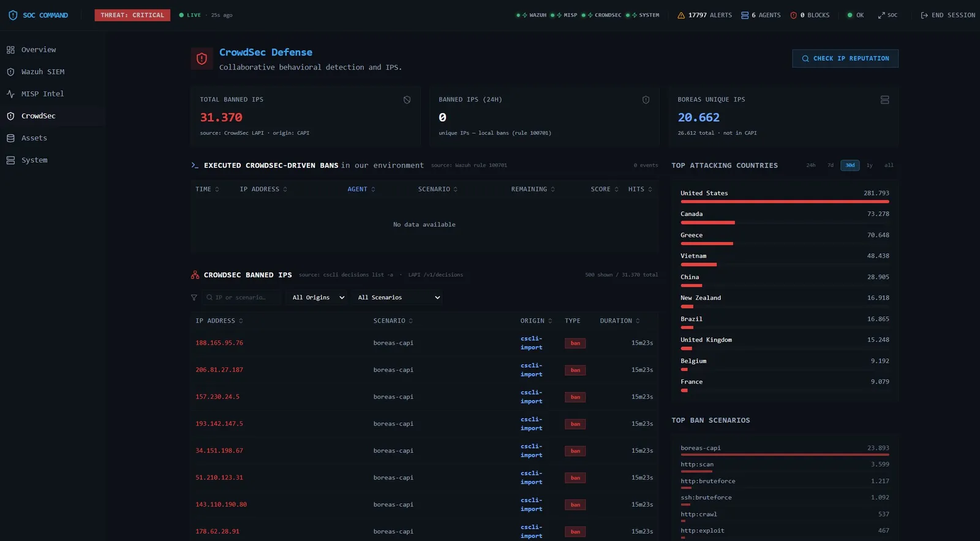The width and height of the screenshot is (980, 541).
Task: Click the ssh:bruteforce scenario label
Action: 706,498
